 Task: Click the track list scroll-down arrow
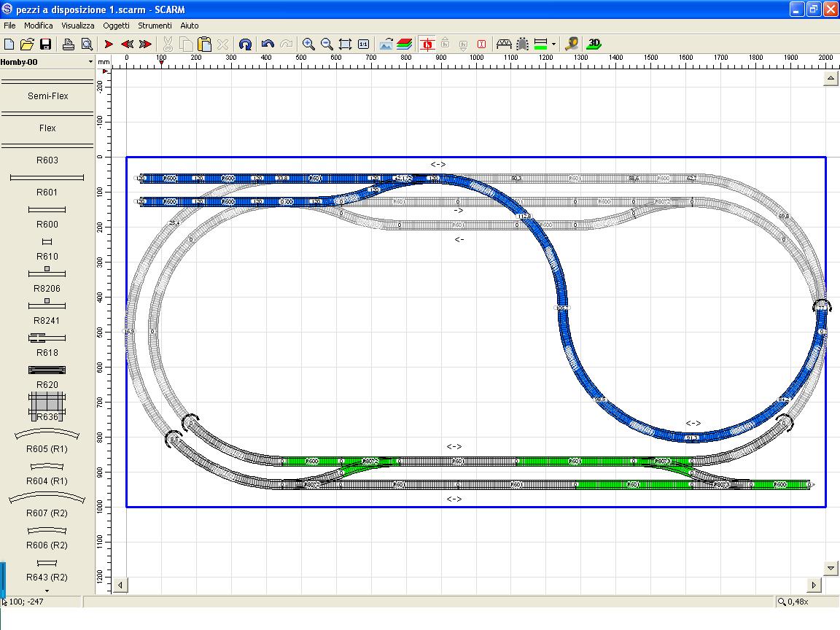coord(47,591)
